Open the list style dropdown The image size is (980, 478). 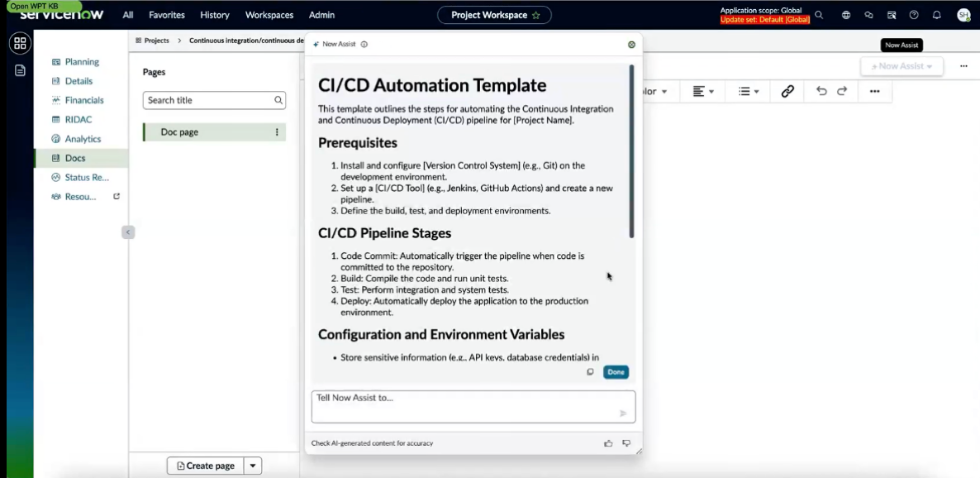pos(748,91)
